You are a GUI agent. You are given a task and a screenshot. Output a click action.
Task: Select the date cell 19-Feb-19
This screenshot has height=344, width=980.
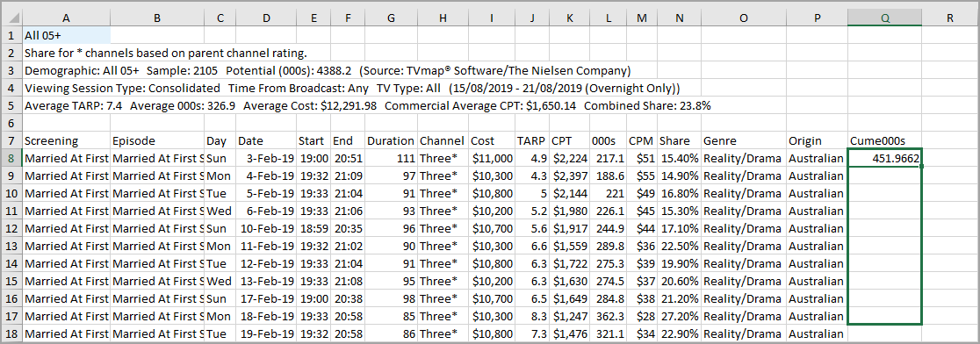click(x=266, y=333)
